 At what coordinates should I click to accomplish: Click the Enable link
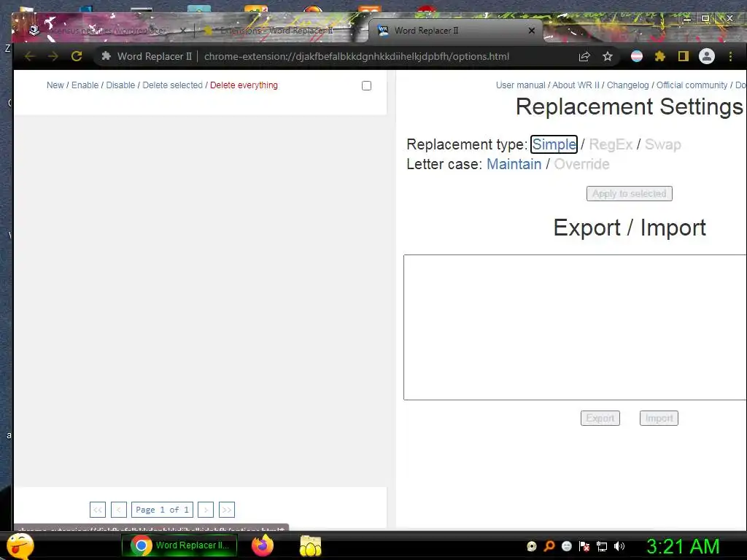[85, 85]
